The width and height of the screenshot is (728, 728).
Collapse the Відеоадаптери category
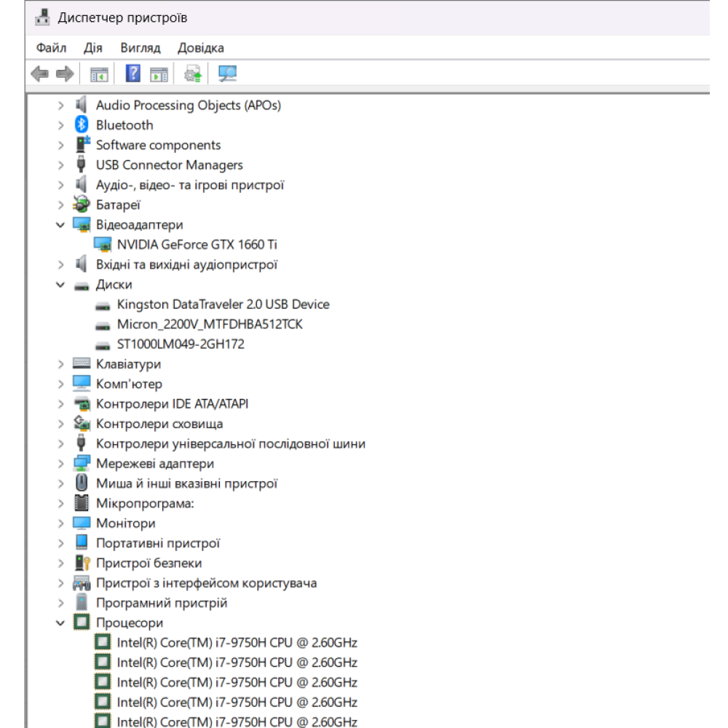(x=61, y=225)
